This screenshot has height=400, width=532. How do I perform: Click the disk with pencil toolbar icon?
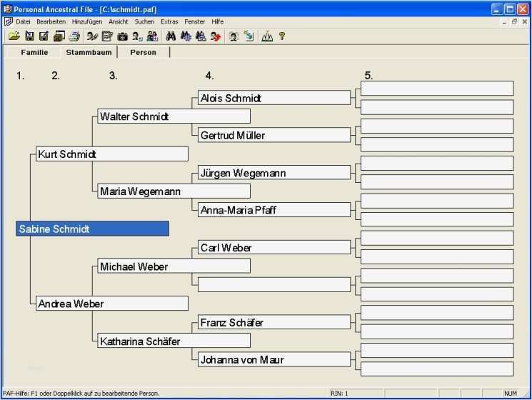pyautogui.click(x=44, y=36)
